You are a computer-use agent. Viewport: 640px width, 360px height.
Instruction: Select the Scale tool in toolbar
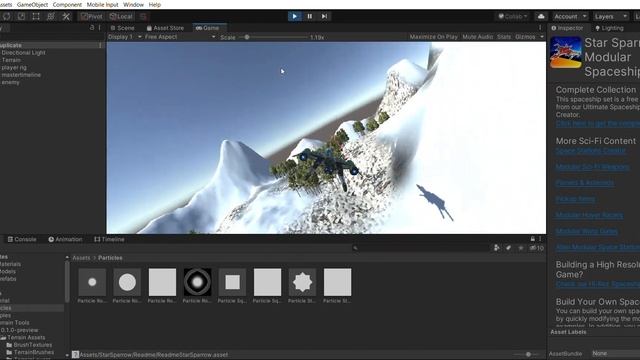(21, 16)
